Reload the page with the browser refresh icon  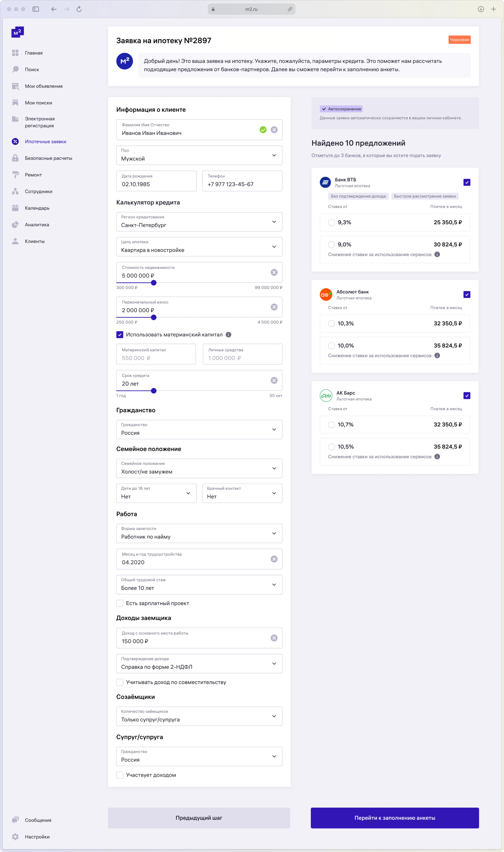[79, 9]
